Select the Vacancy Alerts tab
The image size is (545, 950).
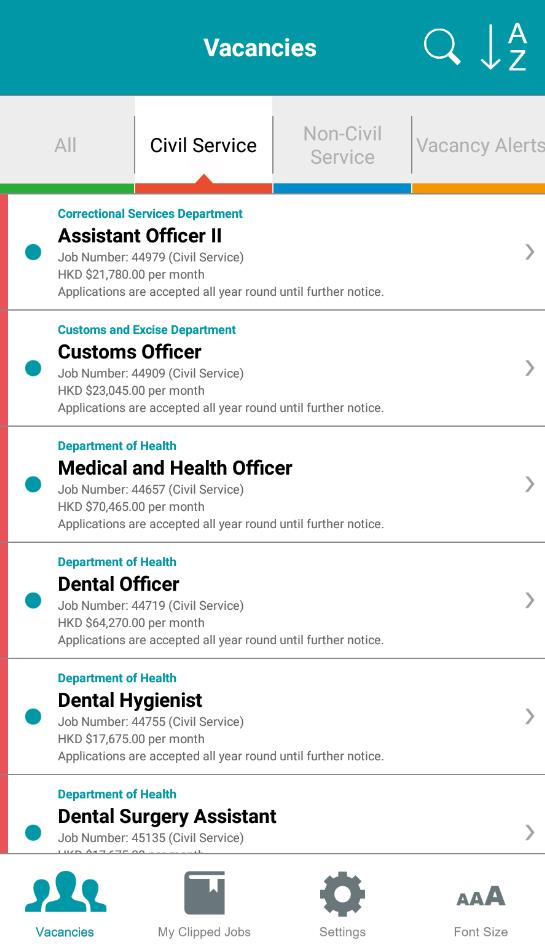(x=479, y=145)
